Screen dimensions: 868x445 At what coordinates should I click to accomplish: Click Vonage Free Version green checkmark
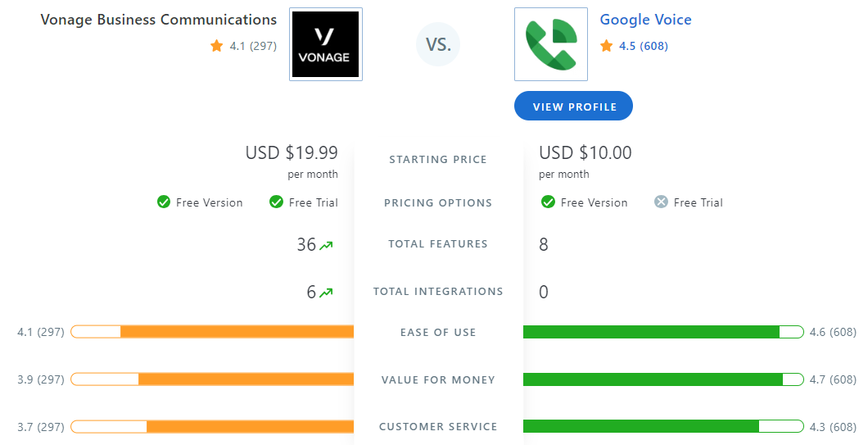(x=164, y=202)
